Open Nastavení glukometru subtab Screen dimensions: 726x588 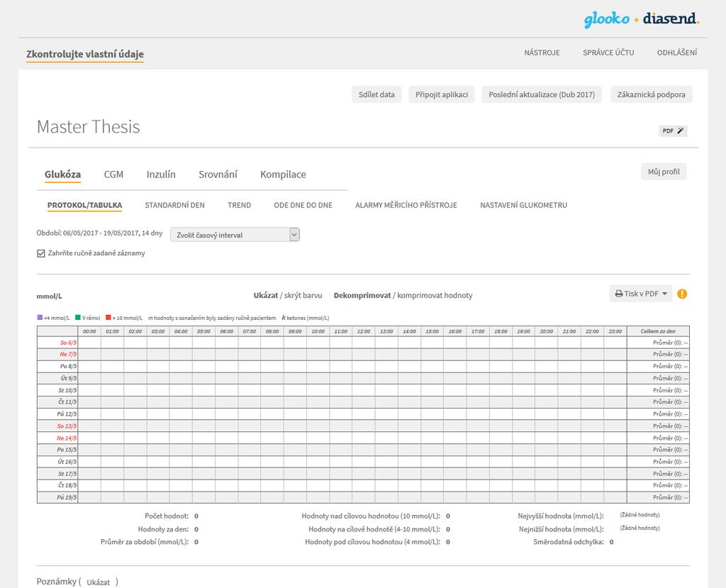523,205
